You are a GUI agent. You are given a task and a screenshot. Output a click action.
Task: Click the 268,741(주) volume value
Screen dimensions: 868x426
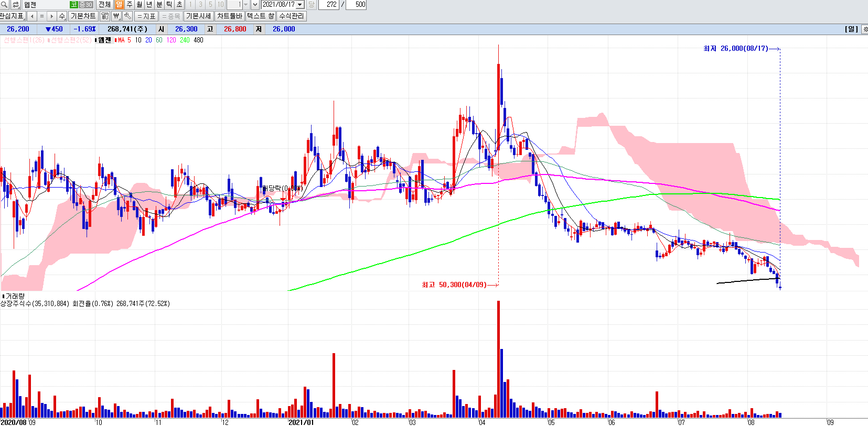point(127,29)
